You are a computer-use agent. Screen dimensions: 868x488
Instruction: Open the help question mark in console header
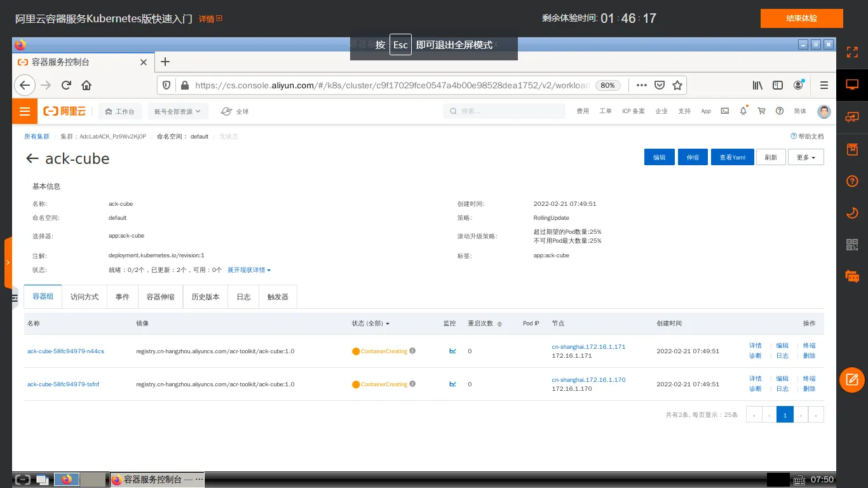[780, 111]
